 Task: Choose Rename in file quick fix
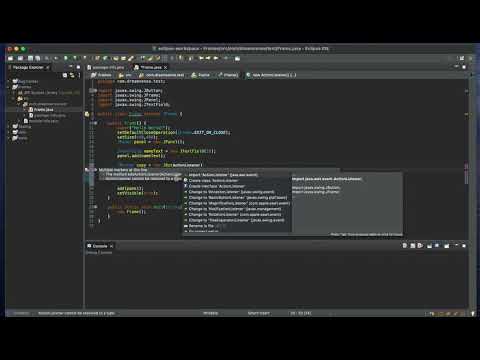click(x=201, y=226)
